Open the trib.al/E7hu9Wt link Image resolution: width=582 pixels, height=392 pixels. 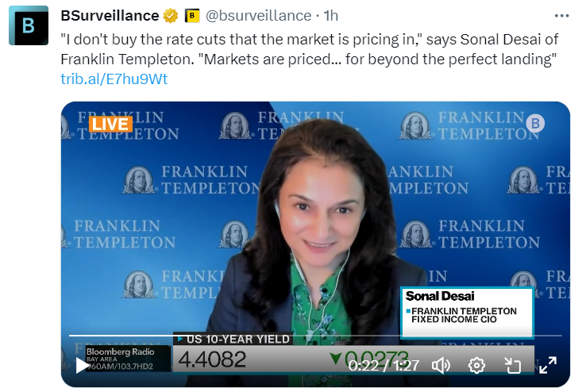114,79
